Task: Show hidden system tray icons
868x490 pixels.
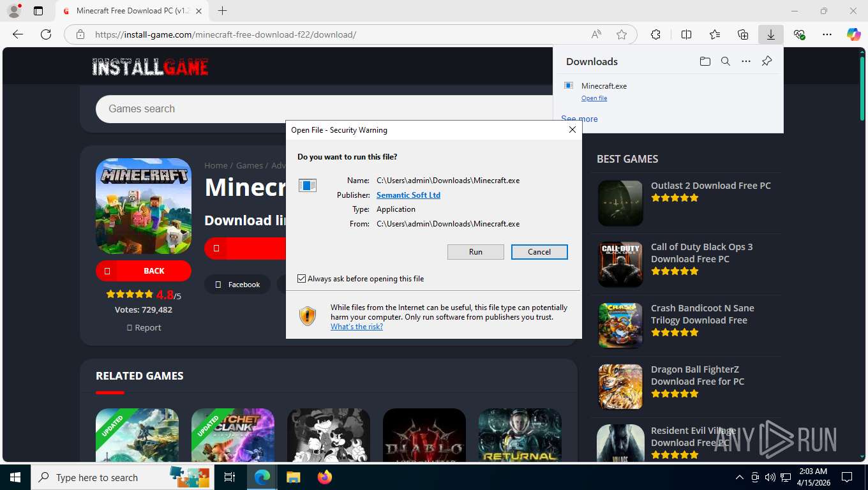Action: coord(740,477)
